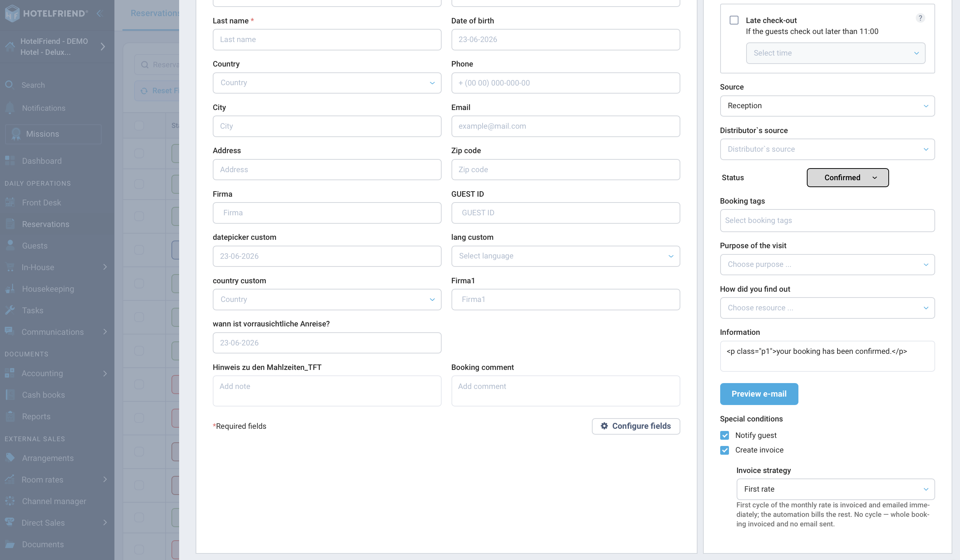This screenshot has width=960, height=560.
Task: Click the Hinweis zu den Mahlzeiten note box
Action: [327, 391]
